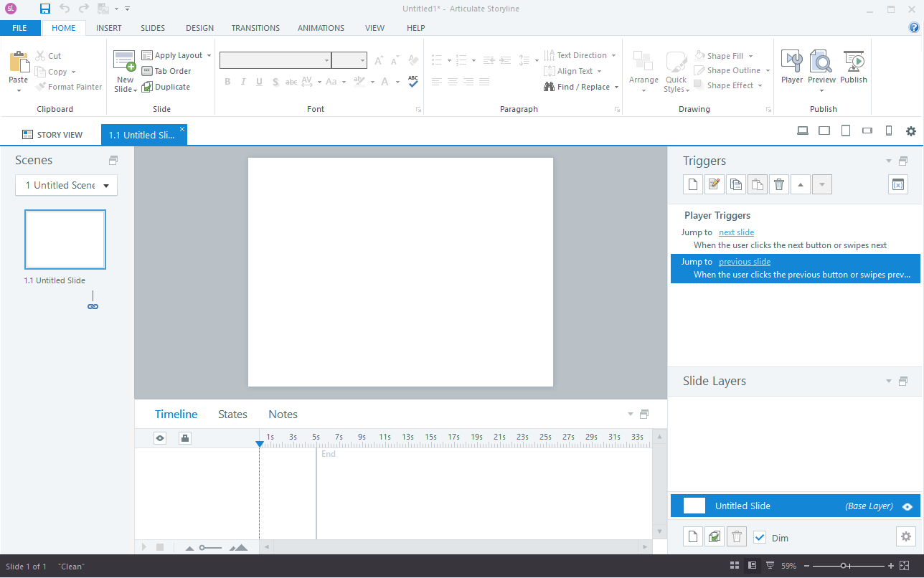The width and height of the screenshot is (924, 578).
Task: Click the Publish icon
Action: click(854, 67)
